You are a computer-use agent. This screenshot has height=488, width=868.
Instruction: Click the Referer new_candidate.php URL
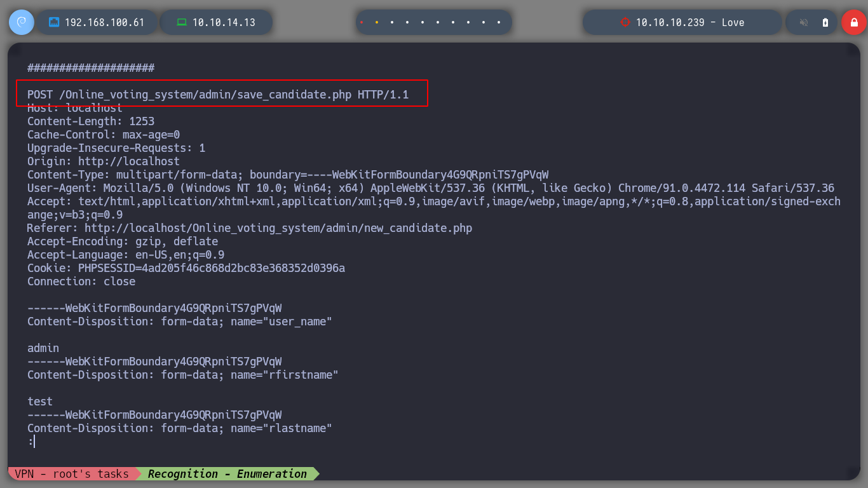pyautogui.click(x=278, y=228)
